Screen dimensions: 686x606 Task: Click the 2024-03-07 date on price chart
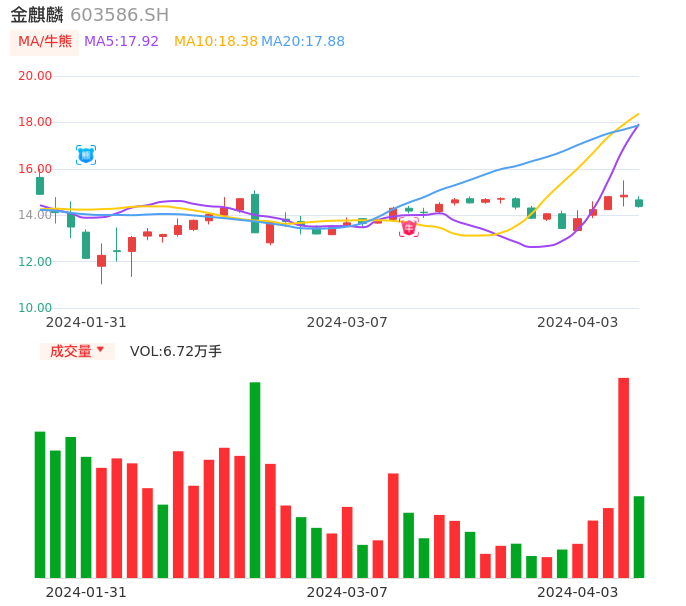tap(347, 322)
